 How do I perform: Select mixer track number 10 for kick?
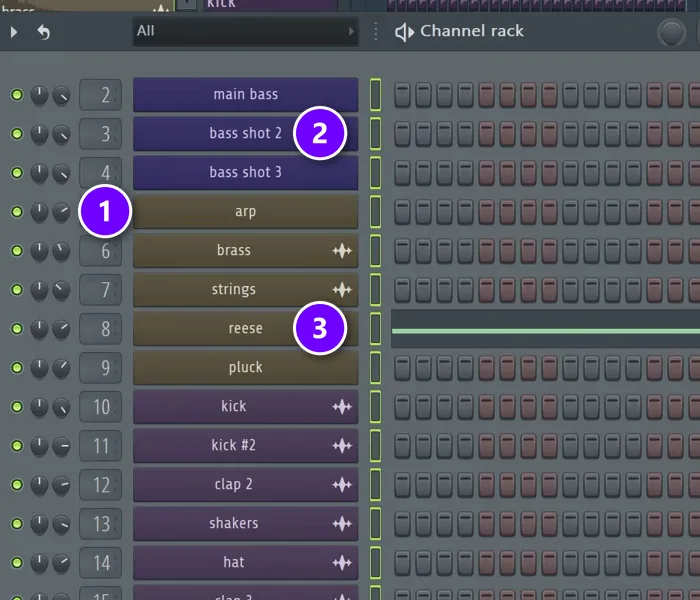100,407
